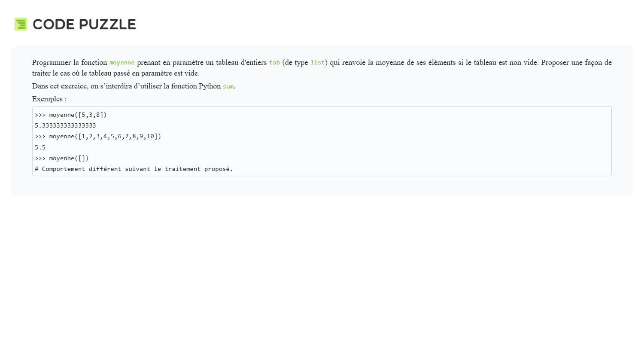Image resolution: width=644 pixels, height=338 pixels.
Task: Click the sentence starting Dans cet exercice
Action: tap(134, 86)
